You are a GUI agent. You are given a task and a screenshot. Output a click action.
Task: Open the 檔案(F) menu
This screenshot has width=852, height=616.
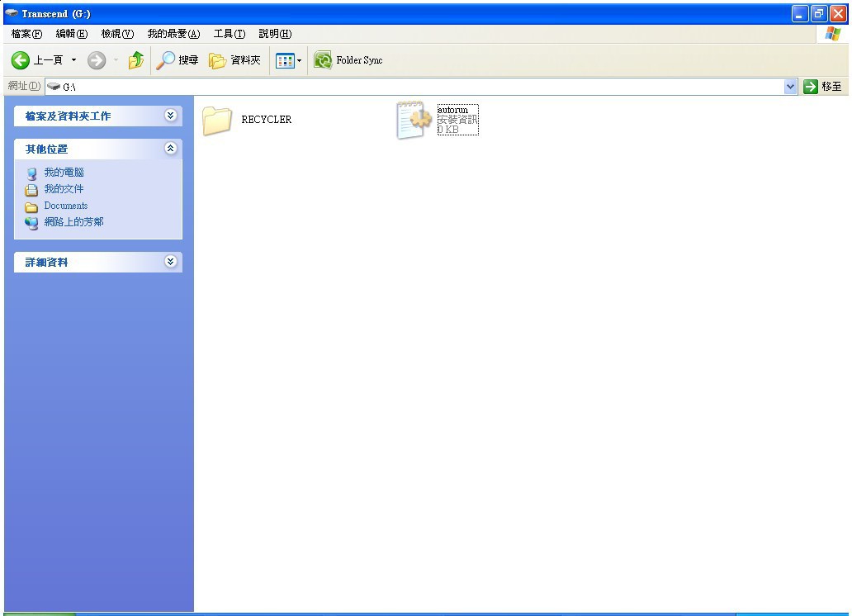click(x=26, y=34)
